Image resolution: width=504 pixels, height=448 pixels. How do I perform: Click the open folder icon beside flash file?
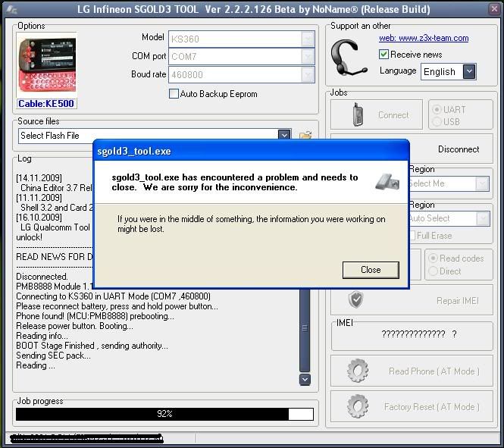click(x=305, y=135)
